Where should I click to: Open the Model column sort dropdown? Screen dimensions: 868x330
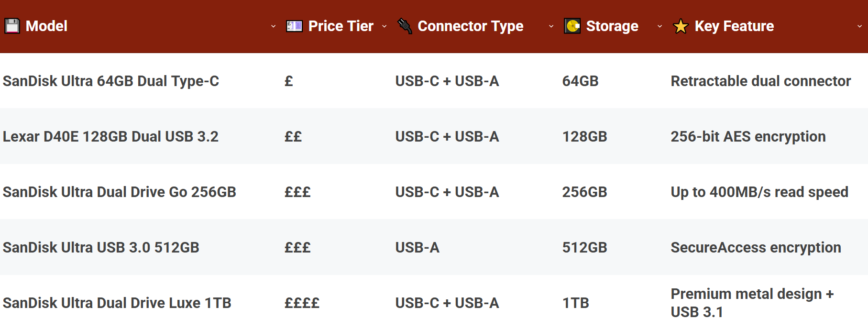[273, 27]
